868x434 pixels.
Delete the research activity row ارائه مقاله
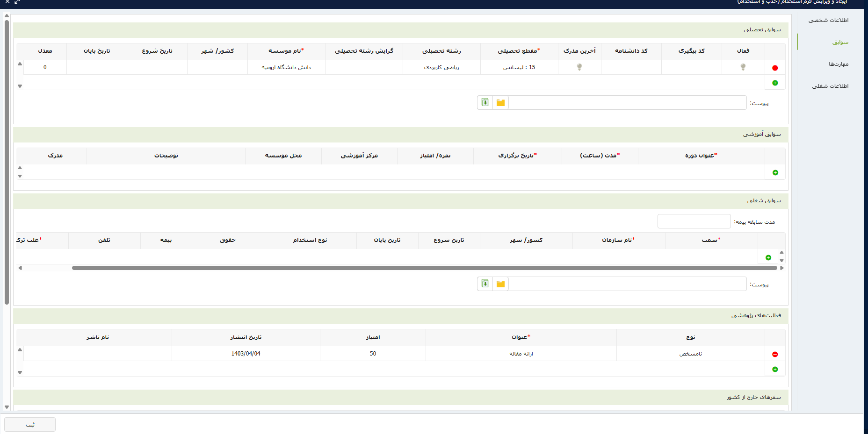pyautogui.click(x=775, y=354)
